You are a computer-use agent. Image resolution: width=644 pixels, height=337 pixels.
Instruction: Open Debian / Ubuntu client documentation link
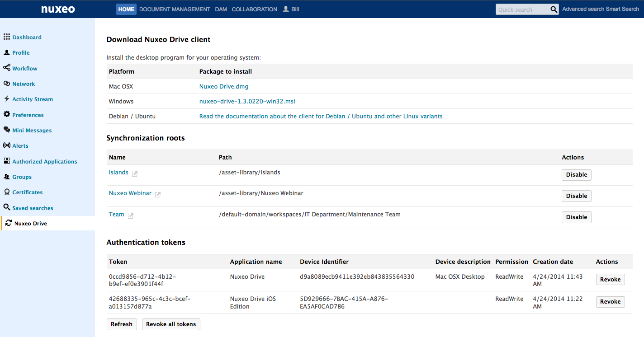[321, 116]
